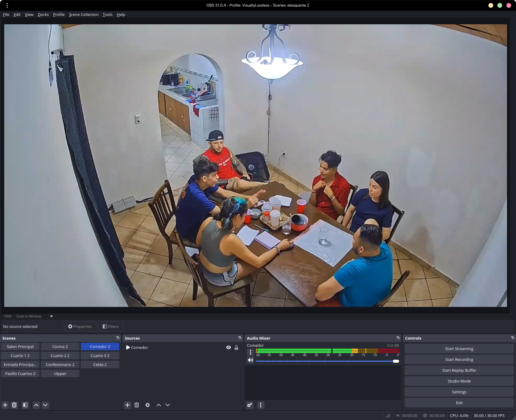The width and height of the screenshot is (516, 420).
Task: Switch to Confesionario 2 scene
Action: [60, 364]
